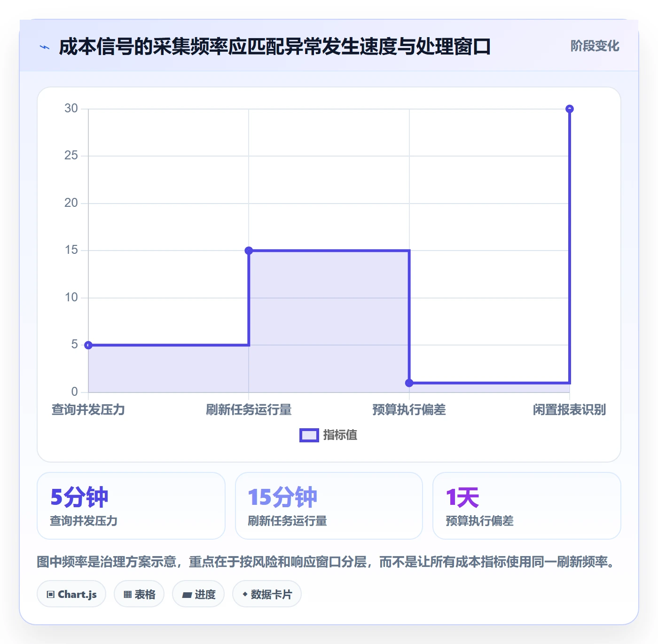Click the data point at 查询并发压力 value 5
This screenshot has width=658, height=644.
tap(88, 345)
